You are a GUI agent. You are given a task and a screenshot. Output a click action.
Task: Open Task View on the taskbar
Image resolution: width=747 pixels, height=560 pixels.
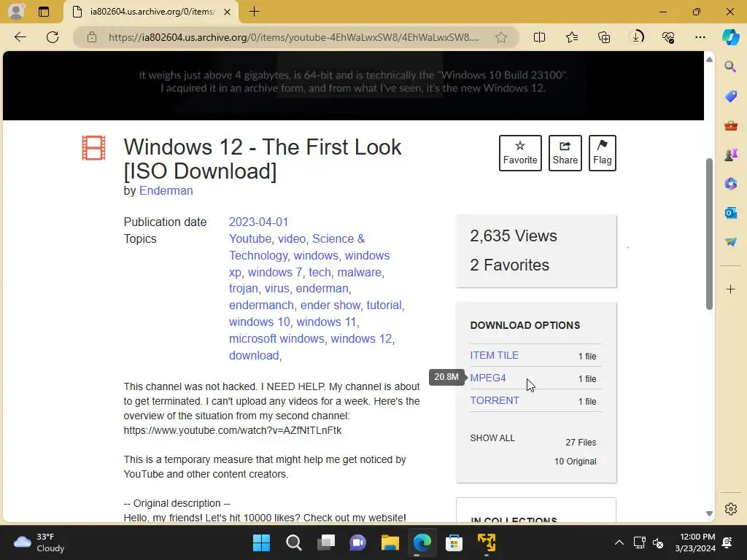pos(326,542)
